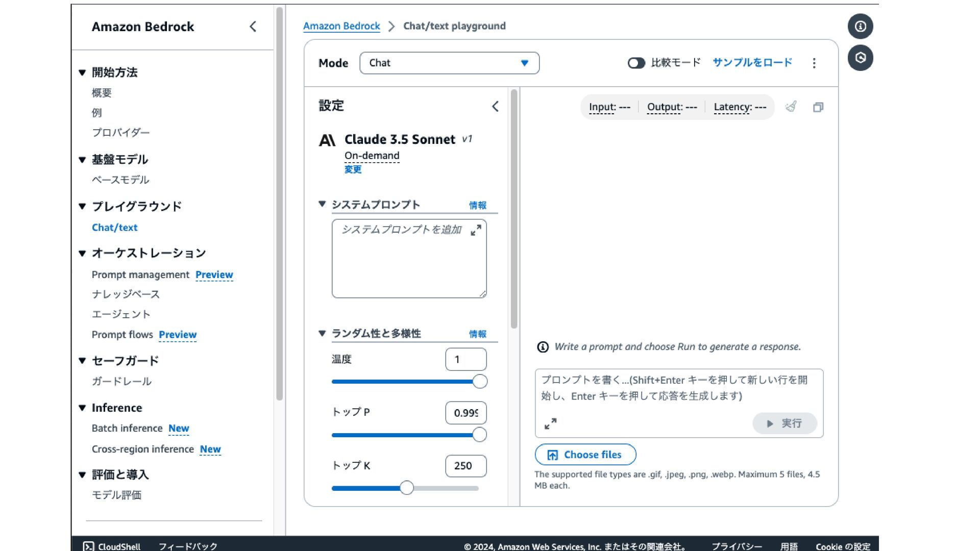The height and width of the screenshot is (551, 980).
Task: Collapse the システムプロンプト section
Action: click(x=322, y=204)
